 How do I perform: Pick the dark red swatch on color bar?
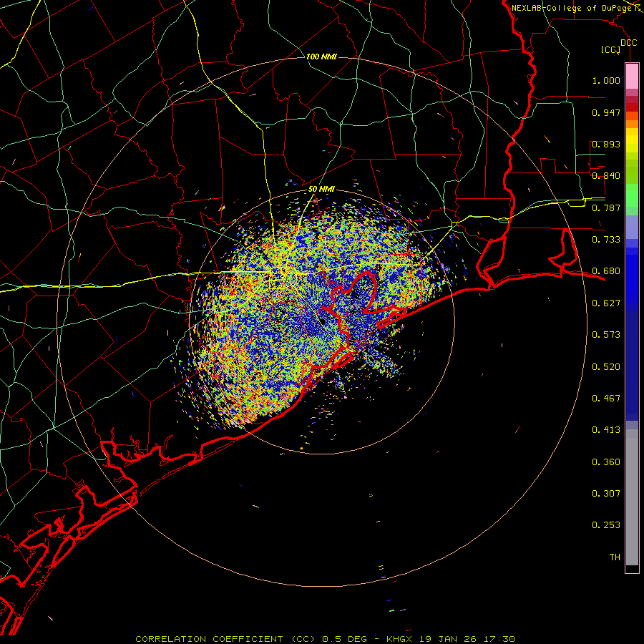632,107
